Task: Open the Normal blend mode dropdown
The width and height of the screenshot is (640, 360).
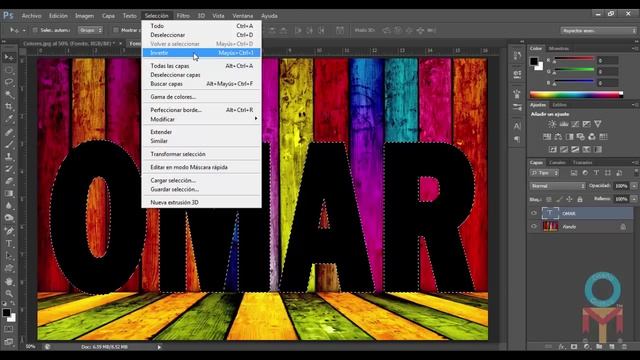Action: click(558, 186)
